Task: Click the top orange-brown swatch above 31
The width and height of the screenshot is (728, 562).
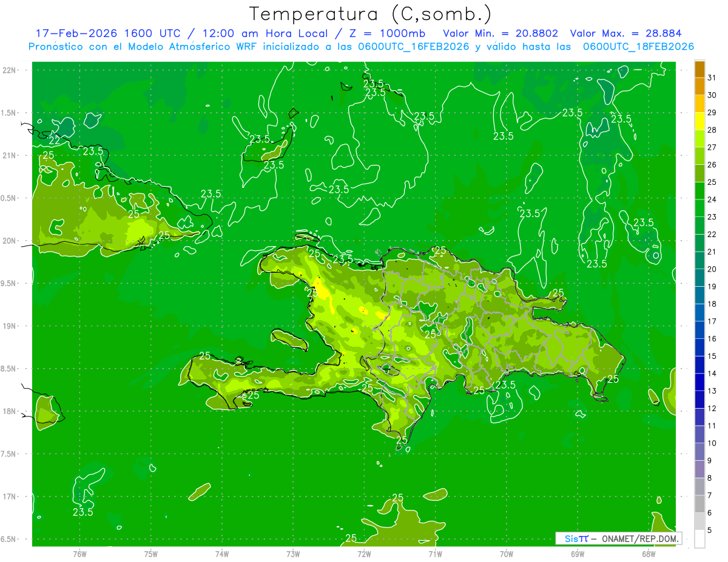Action: [699, 69]
